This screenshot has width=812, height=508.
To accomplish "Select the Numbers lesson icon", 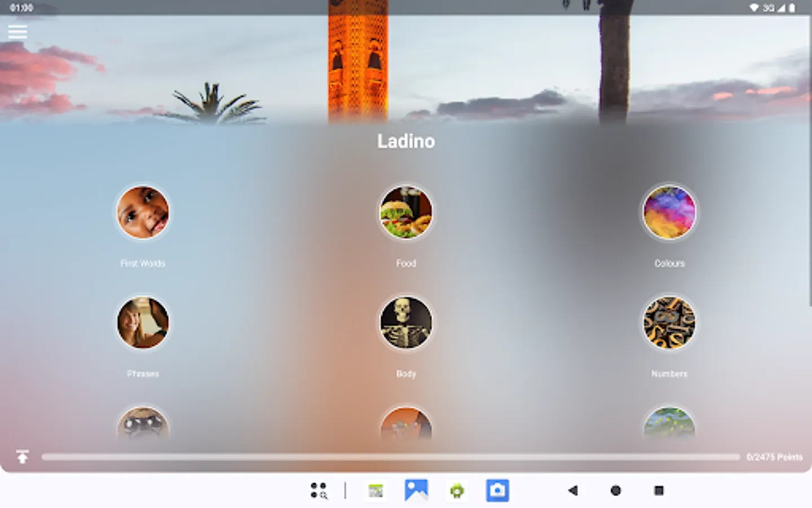I will tap(669, 322).
